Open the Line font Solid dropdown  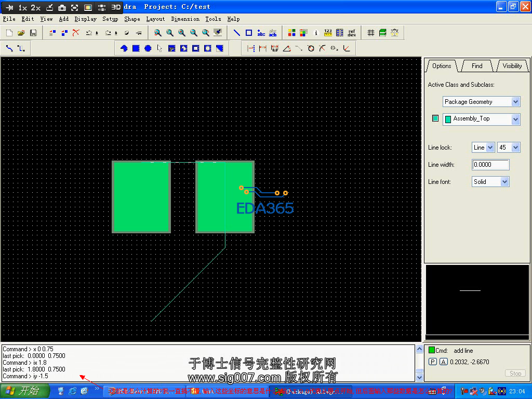pyautogui.click(x=504, y=181)
